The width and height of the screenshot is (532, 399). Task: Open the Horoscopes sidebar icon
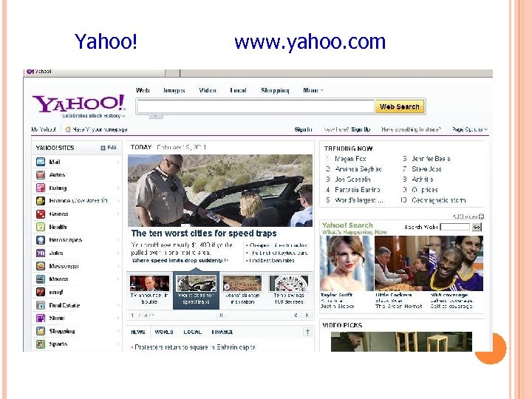[41, 240]
